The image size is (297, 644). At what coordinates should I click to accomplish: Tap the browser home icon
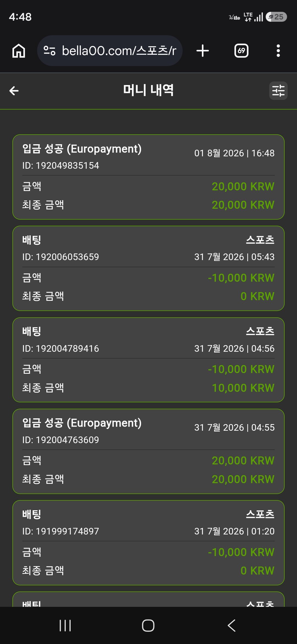tap(19, 51)
